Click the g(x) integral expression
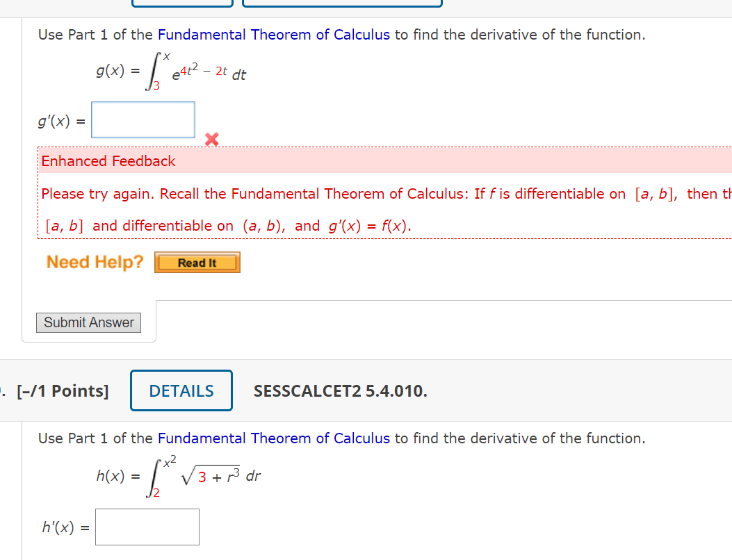Image resolution: width=732 pixels, height=560 pixels. (x=170, y=72)
